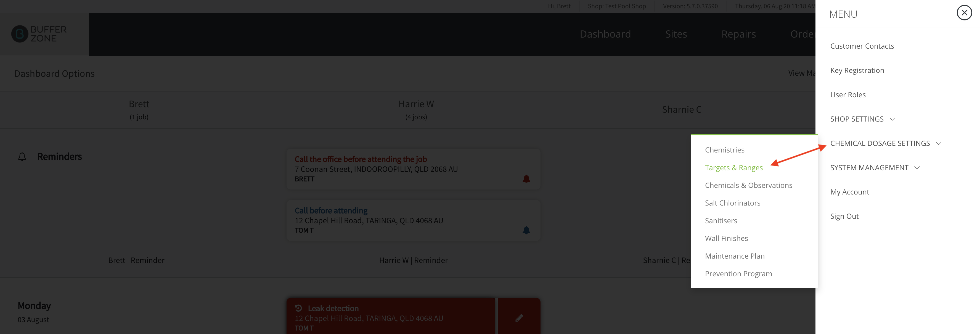
Task: Collapse the CHEMICAL DOSAGE SETTINGS chevron
Action: [x=939, y=144]
